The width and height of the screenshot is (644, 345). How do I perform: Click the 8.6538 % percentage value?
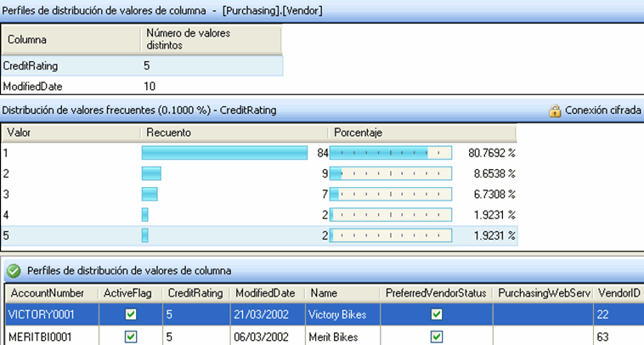tap(494, 173)
